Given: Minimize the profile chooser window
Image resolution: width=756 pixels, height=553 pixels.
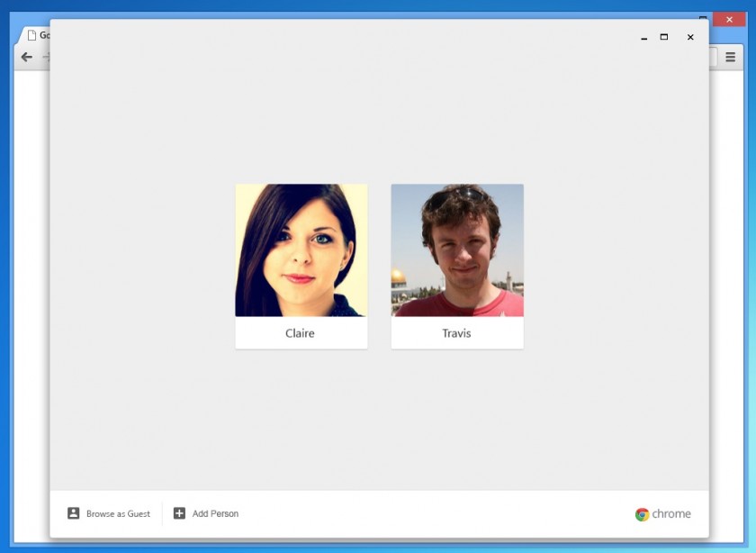Looking at the screenshot, I should [643, 38].
